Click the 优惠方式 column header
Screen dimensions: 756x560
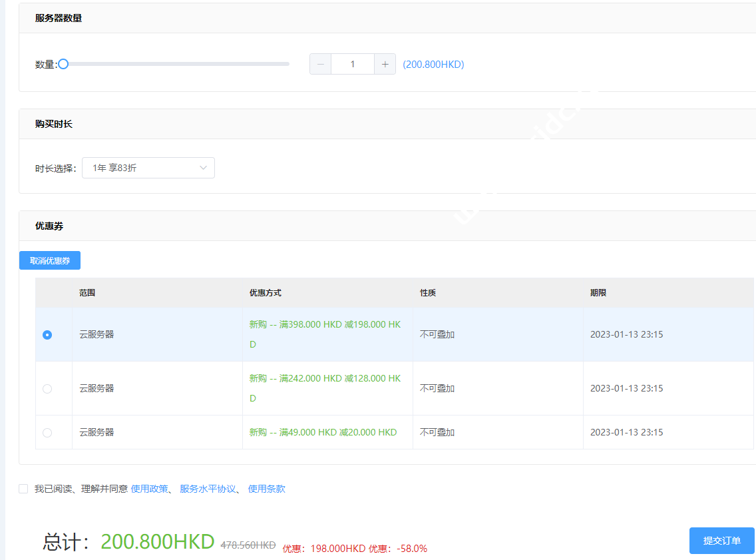coord(266,293)
